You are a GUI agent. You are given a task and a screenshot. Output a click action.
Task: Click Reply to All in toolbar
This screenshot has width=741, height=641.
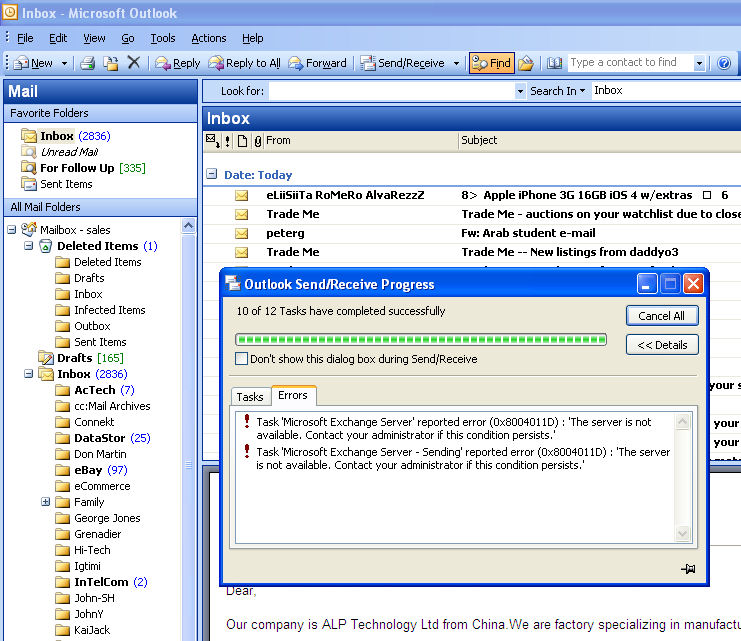click(245, 63)
